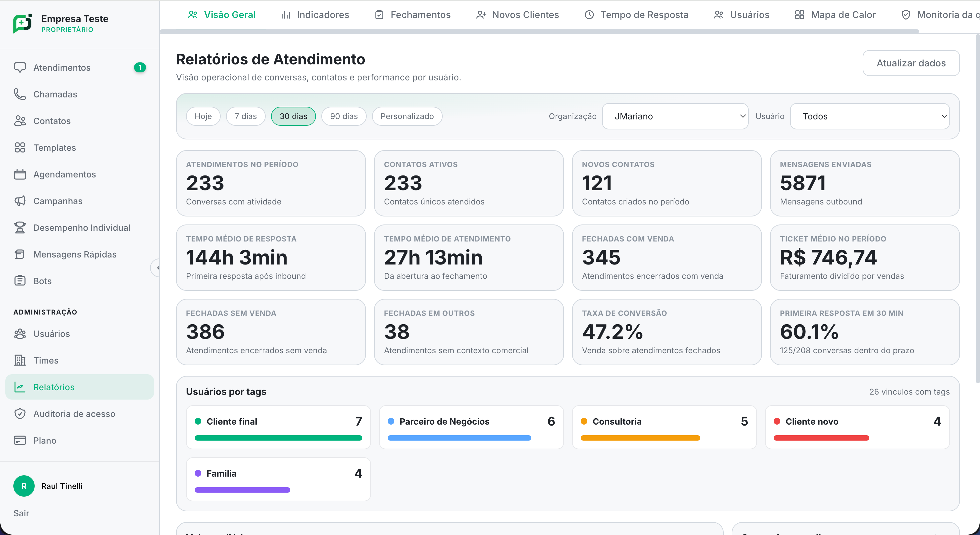Select the 90 dias period filter
The image size is (980, 535).
pyautogui.click(x=344, y=116)
